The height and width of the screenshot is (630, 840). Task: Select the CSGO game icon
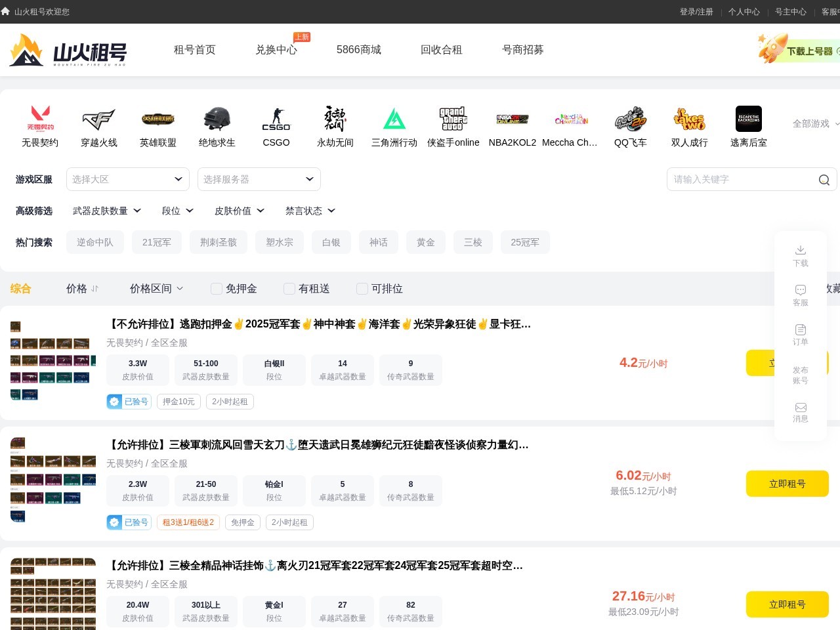click(276, 119)
